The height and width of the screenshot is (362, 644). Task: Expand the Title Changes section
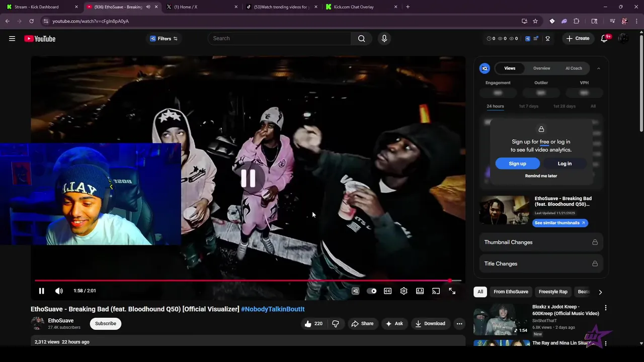point(541,264)
